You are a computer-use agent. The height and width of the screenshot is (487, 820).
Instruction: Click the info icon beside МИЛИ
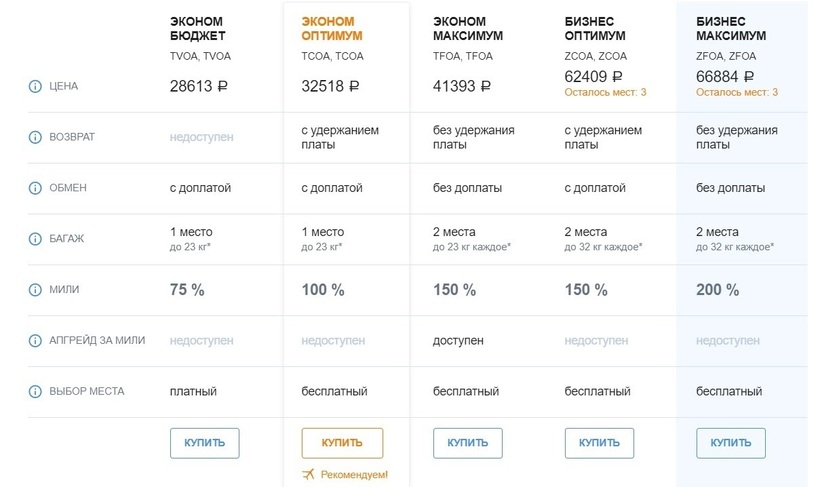(x=35, y=290)
